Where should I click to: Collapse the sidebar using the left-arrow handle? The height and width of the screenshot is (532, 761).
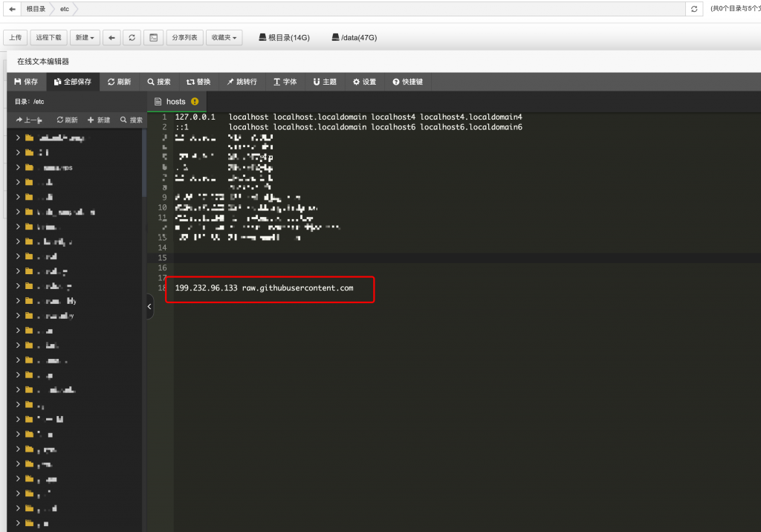pos(150,306)
